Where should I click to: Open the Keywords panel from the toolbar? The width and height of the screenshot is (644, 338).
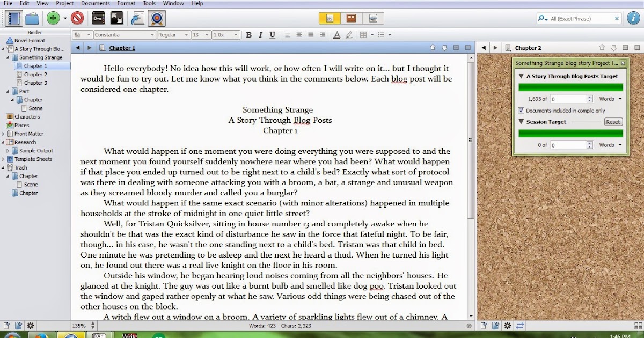[98, 18]
